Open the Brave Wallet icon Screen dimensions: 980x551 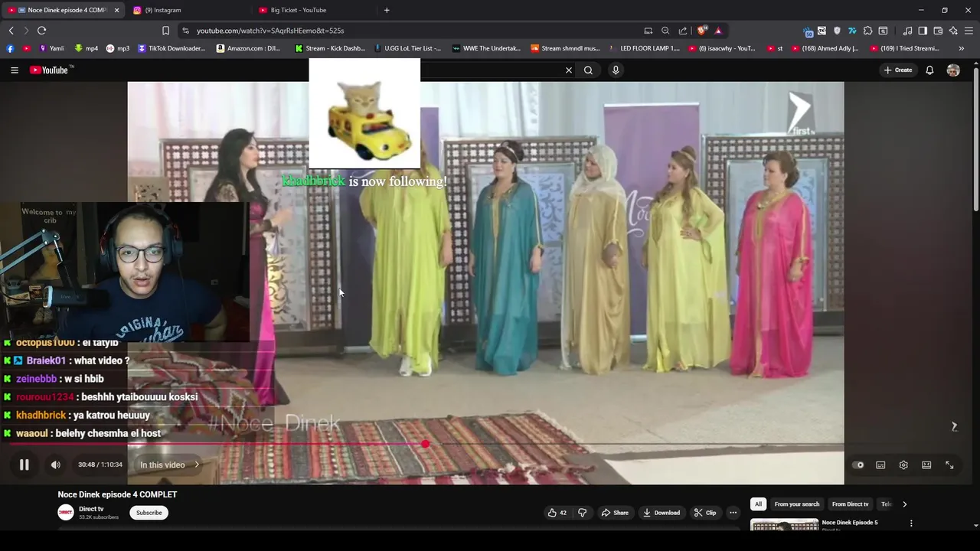point(938,31)
